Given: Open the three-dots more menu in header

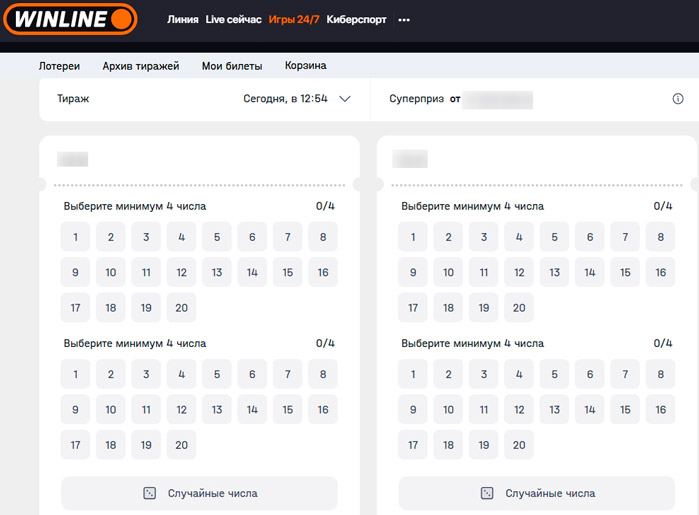Looking at the screenshot, I should pyautogui.click(x=404, y=20).
